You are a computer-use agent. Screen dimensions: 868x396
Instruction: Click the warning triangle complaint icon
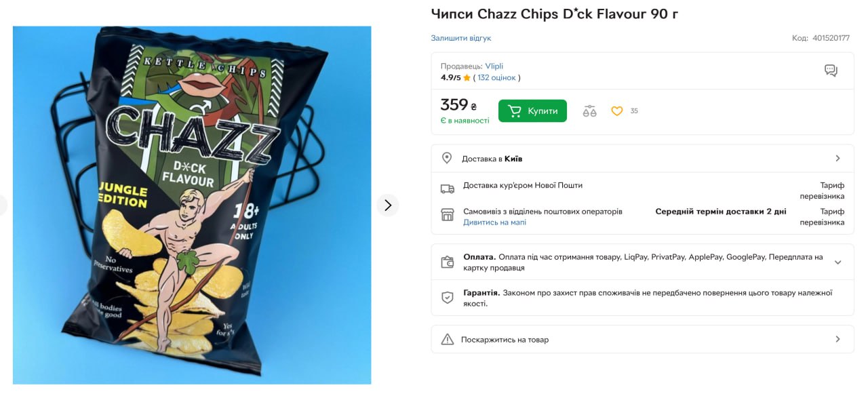point(448,339)
